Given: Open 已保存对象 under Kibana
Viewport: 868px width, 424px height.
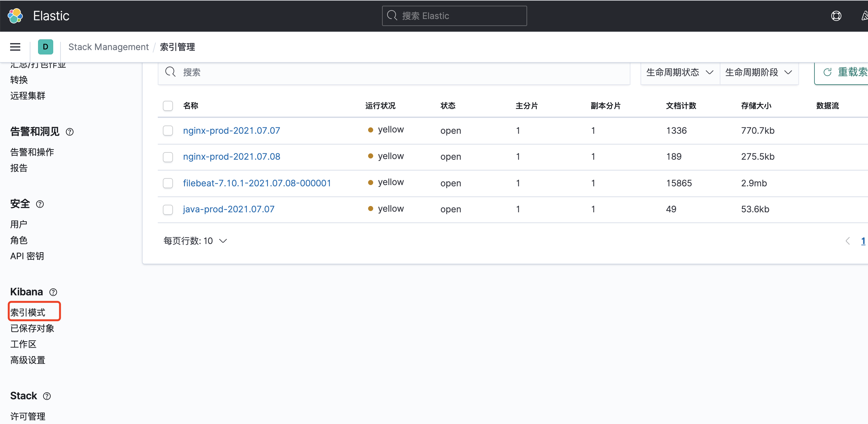Looking at the screenshot, I should pyautogui.click(x=32, y=328).
